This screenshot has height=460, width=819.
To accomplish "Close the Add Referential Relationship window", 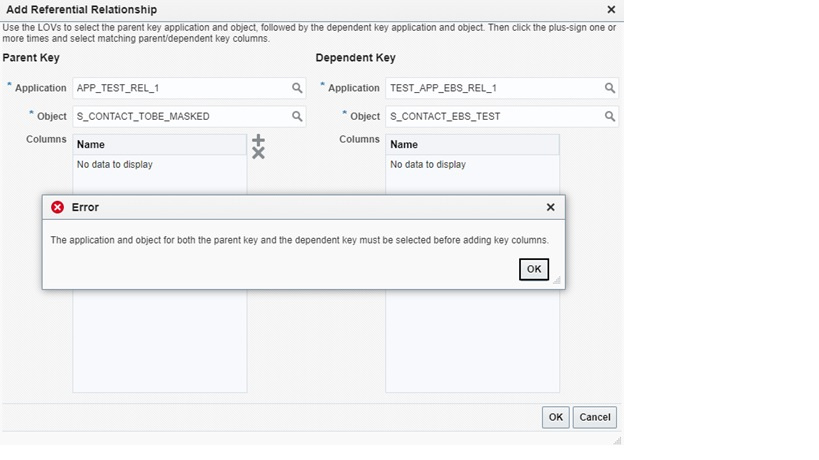I will [611, 9].
